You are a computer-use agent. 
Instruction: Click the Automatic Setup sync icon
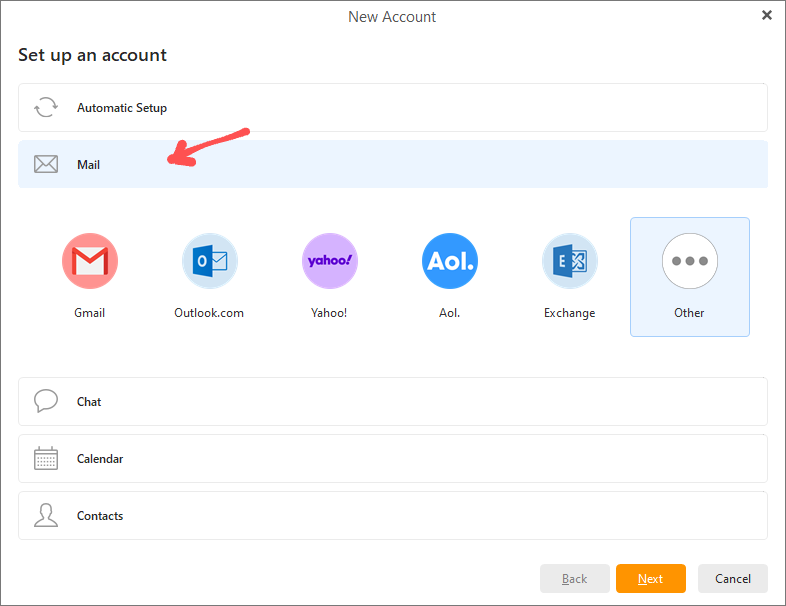tap(46, 107)
